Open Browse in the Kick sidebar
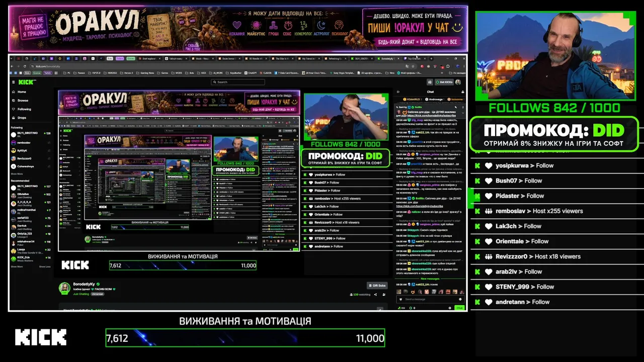The height and width of the screenshot is (362, 644). (x=23, y=101)
